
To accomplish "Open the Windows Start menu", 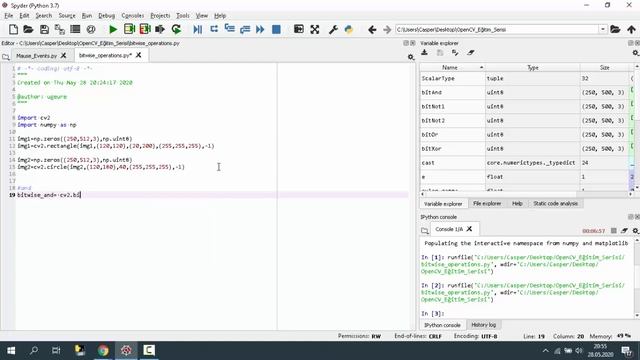I will point(11,350).
